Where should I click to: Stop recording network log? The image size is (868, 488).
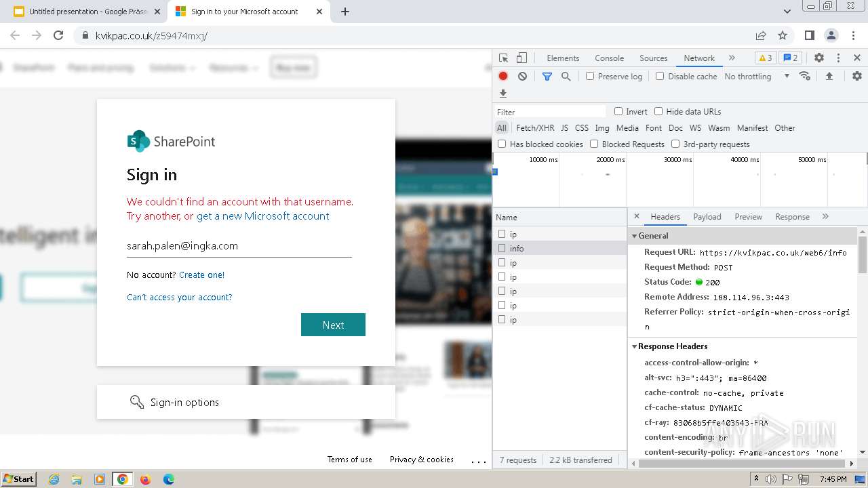coord(503,77)
